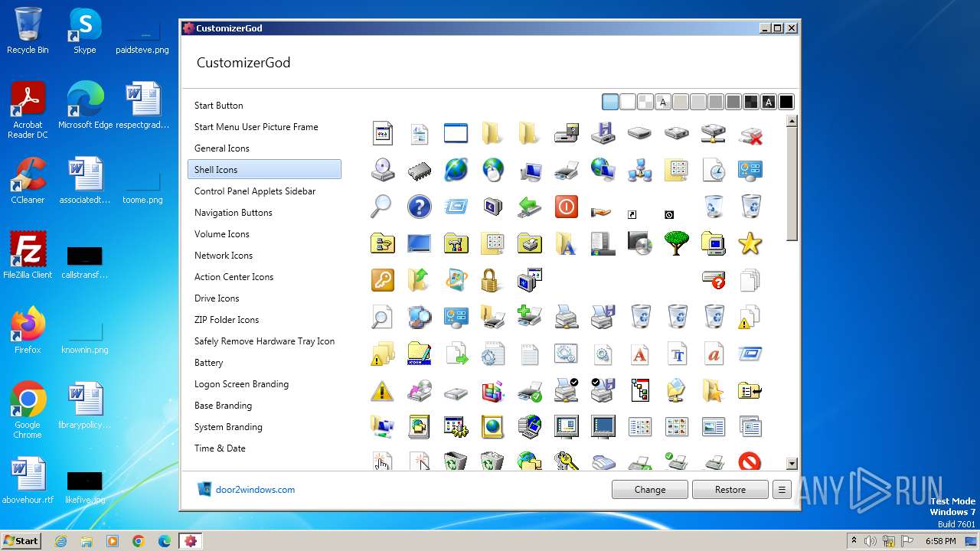Pick the magnifying glass search icon in row three

pos(382,207)
